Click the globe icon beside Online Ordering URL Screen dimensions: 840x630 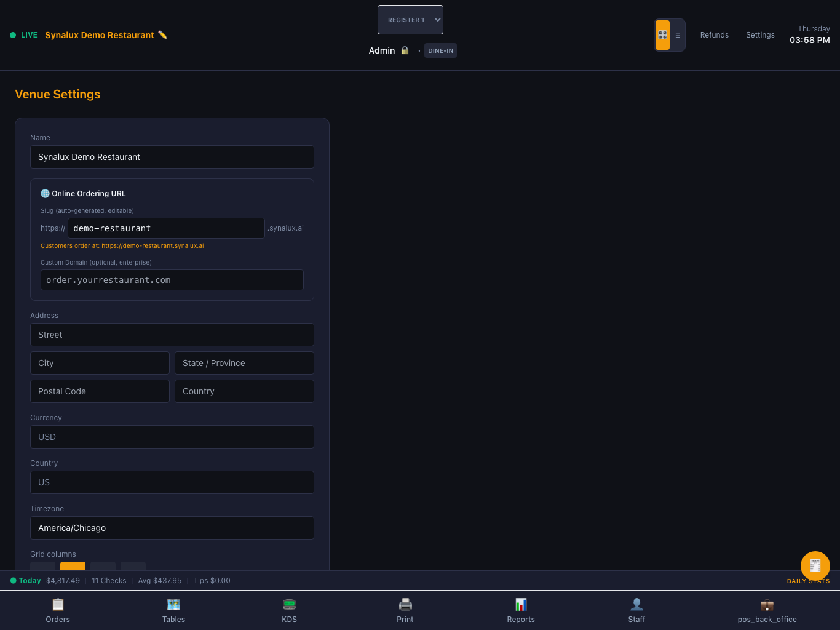pyautogui.click(x=45, y=193)
